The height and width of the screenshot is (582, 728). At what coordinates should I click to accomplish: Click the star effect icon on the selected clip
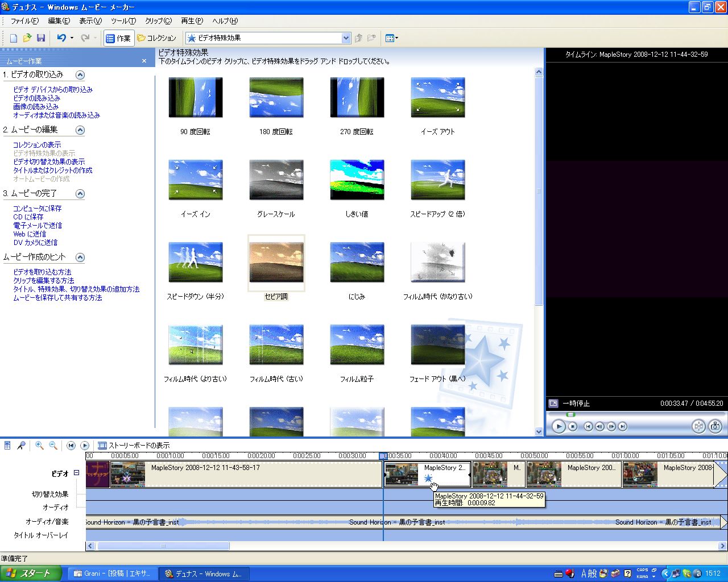(428, 479)
